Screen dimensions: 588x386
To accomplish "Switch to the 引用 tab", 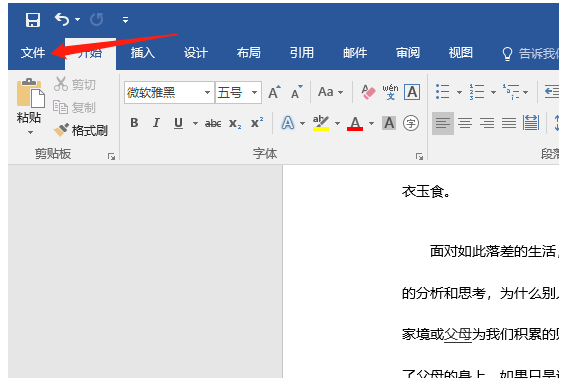I will coord(302,53).
